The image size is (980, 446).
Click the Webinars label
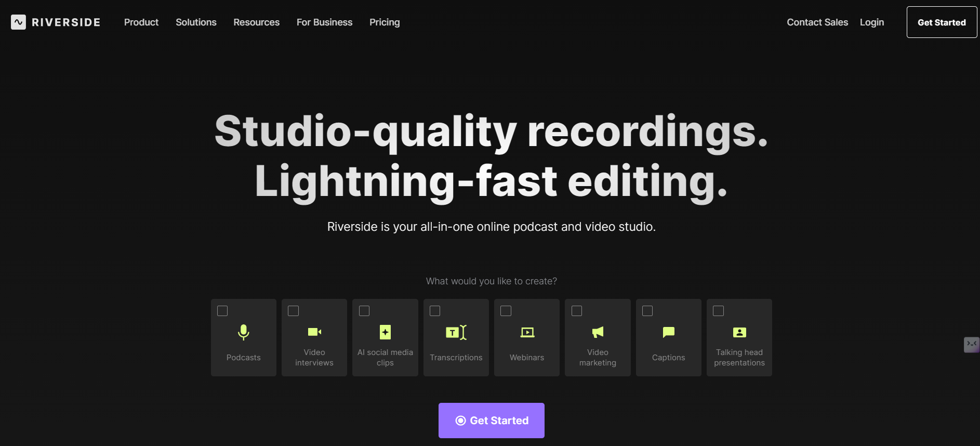coord(527,358)
